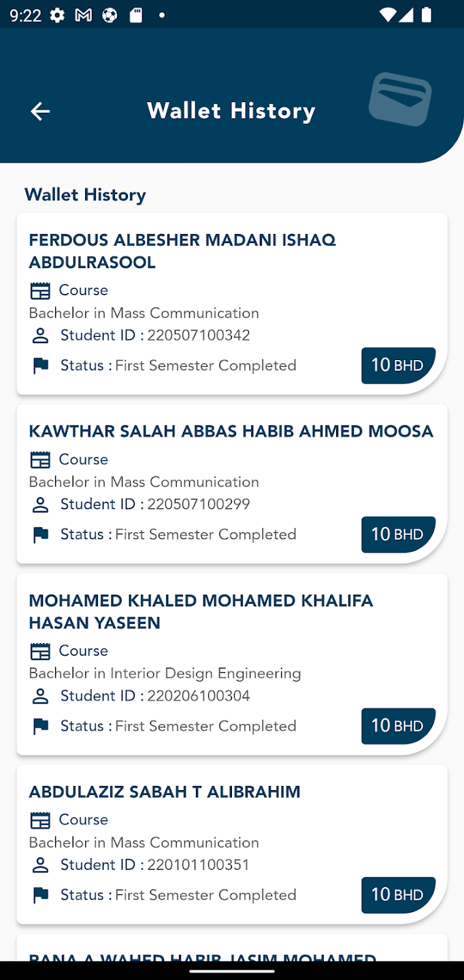The image size is (464, 980).
Task: Open the ABDULAZIZ SABAH T ALIBRAHIM entry
Action: tap(165, 792)
